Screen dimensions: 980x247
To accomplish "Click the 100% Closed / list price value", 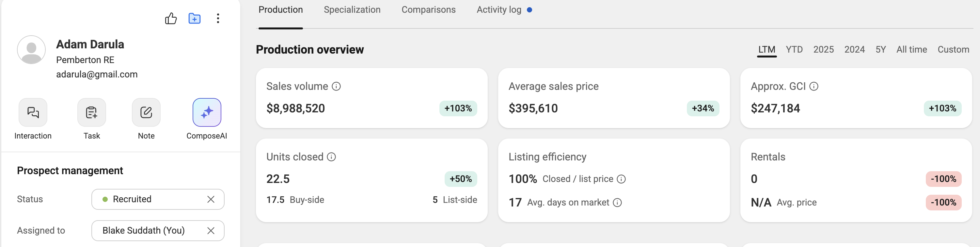I will tap(523, 179).
